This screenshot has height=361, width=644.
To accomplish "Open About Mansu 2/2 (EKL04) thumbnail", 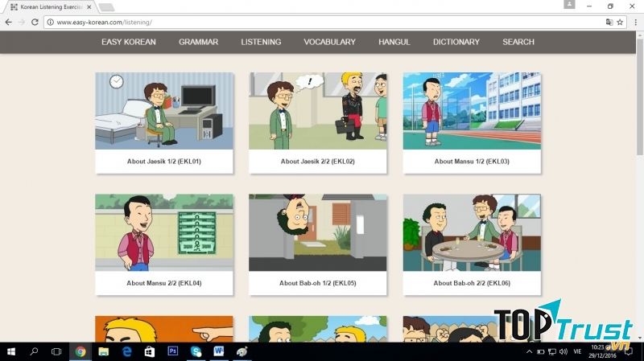I will click(164, 232).
